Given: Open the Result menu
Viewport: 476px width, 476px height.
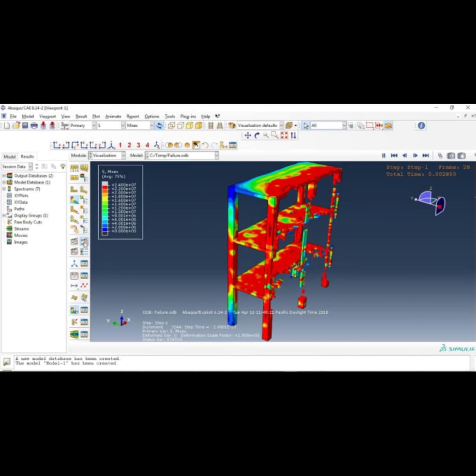Looking at the screenshot, I should [x=81, y=116].
